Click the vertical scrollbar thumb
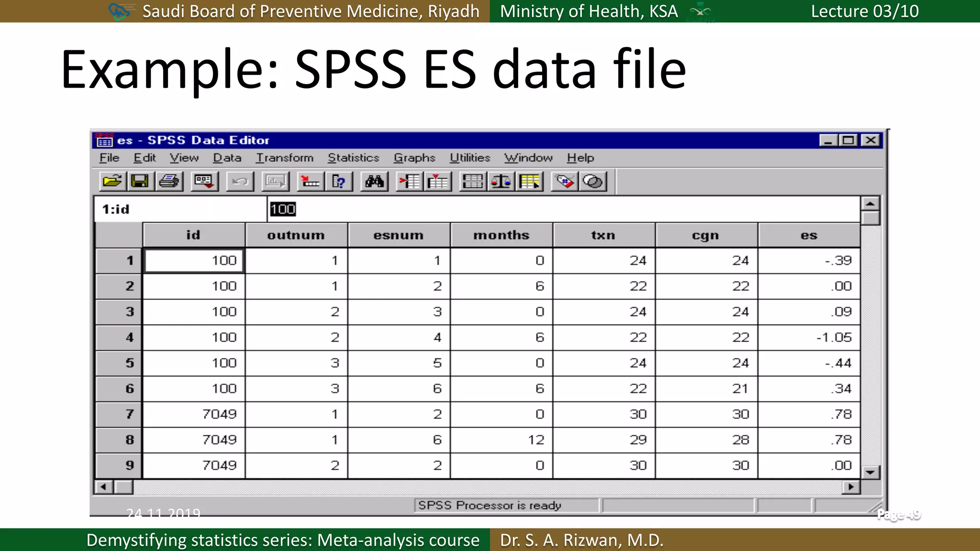 coord(870,218)
